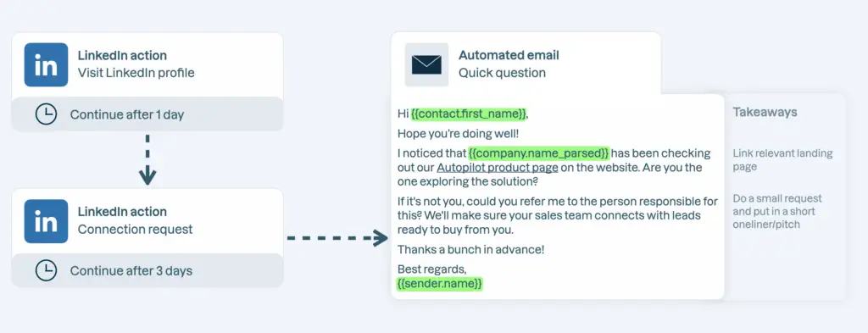Click the clock icon next to Continue after 3 days
The image size is (868, 333).
pos(46,270)
